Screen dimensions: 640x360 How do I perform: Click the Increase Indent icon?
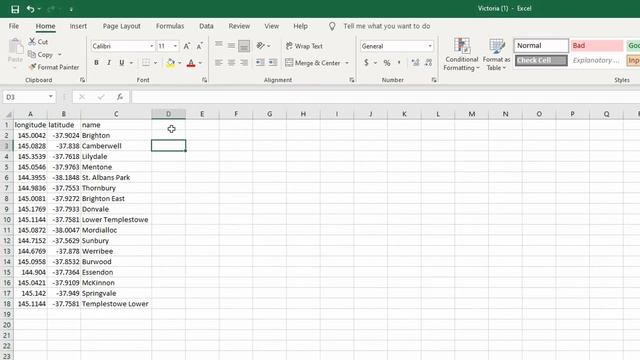(273, 62)
